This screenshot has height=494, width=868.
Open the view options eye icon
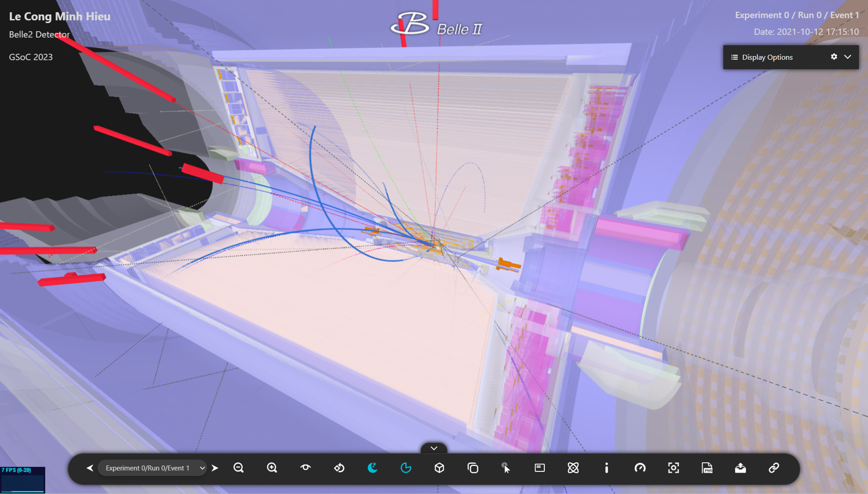[x=306, y=468]
